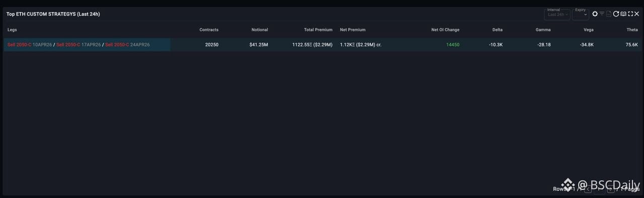Close the Top ETH Custom Strategys panel
Screen dimensions: 644x198
pyautogui.click(x=637, y=14)
